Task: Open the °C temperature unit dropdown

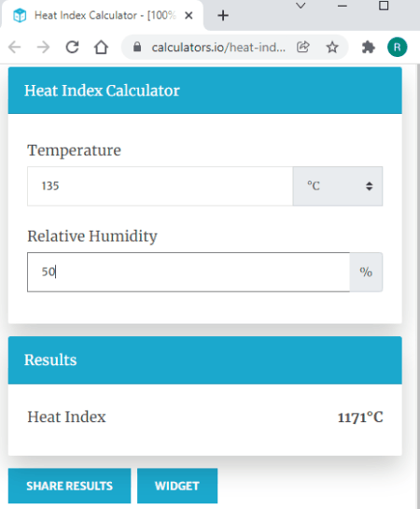Action: [x=338, y=186]
